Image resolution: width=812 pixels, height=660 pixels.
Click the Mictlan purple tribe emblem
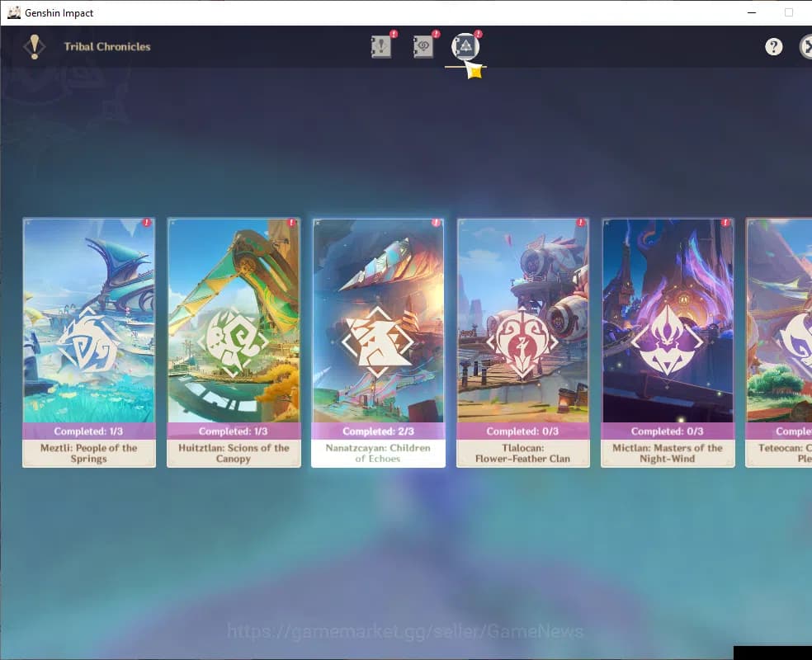[667, 341]
